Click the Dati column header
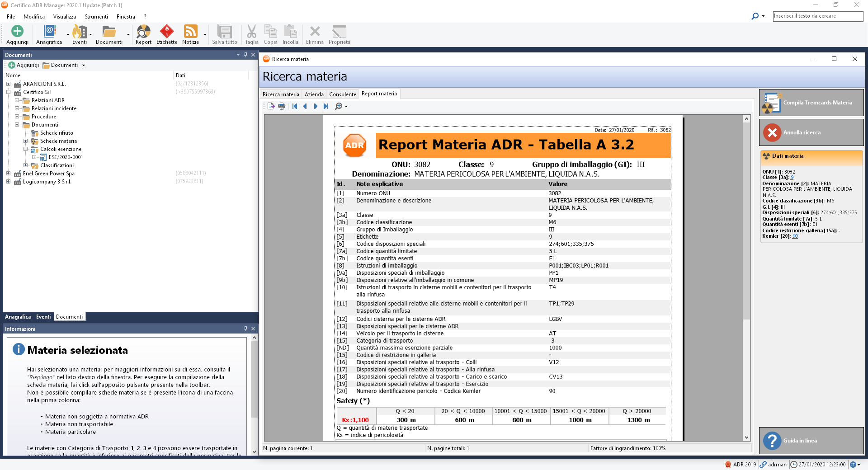Screen dimensions: 868x470 pos(211,75)
